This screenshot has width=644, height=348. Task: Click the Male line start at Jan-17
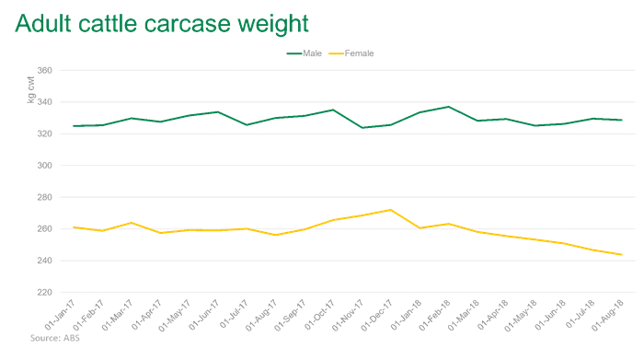pos(74,126)
